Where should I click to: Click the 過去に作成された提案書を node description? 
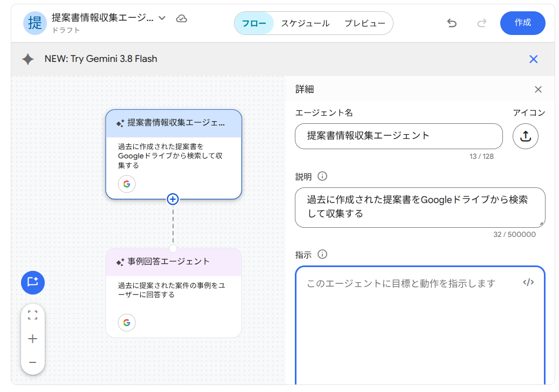coord(170,156)
